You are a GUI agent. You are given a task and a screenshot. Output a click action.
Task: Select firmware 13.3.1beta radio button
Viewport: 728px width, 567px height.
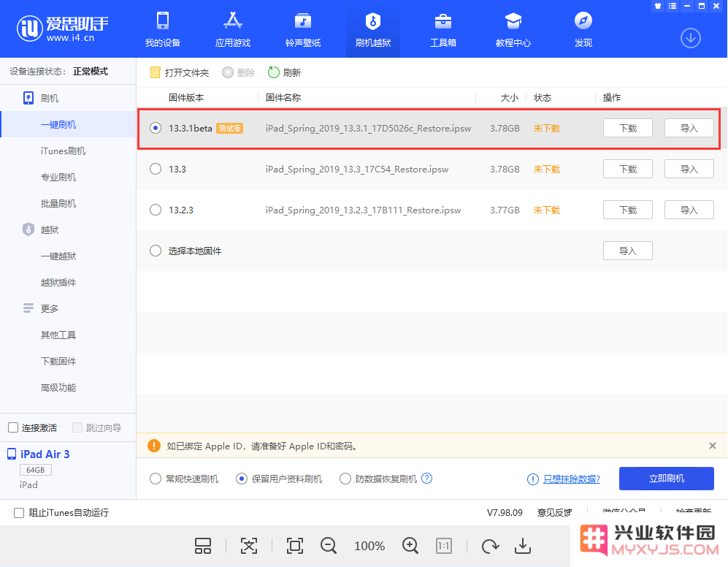156,128
